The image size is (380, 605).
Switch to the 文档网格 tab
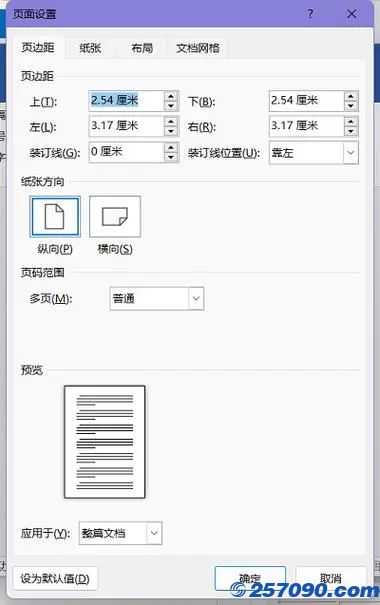pyautogui.click(x=198, y=48)
